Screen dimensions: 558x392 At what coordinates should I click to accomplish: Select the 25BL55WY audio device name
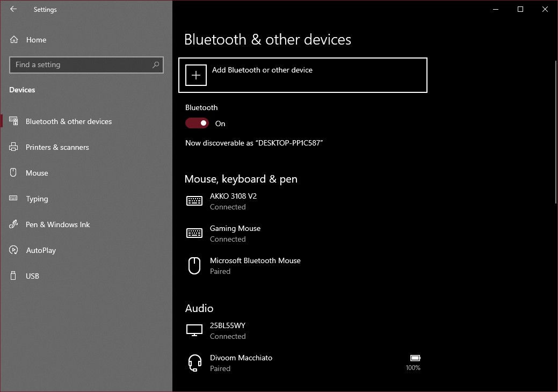(227, 325)
